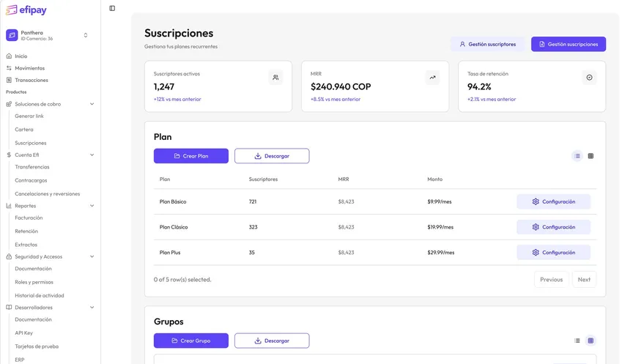Click the $240.940 COP MRR value
This screenshot has height=364, width=633.
click(x=341, y=86)
